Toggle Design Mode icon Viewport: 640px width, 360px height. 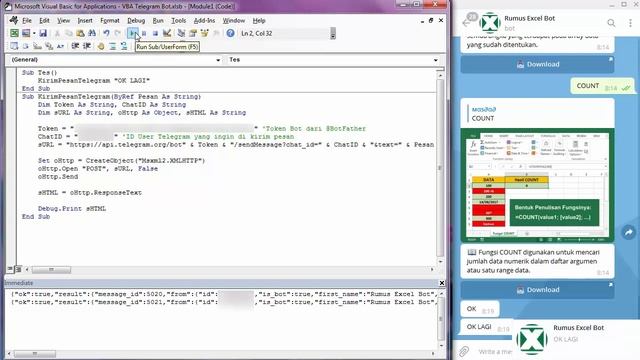click(167, 33)
